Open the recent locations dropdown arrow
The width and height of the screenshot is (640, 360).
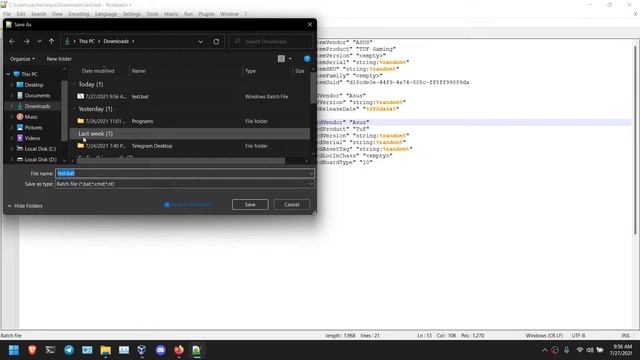tap(39, 42)
